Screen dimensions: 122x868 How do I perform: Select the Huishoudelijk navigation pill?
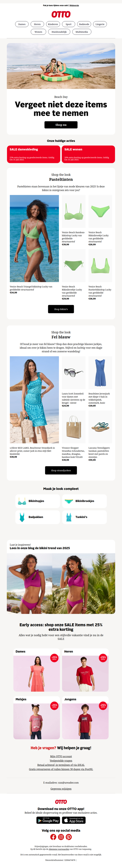click(x=59, y=32)
